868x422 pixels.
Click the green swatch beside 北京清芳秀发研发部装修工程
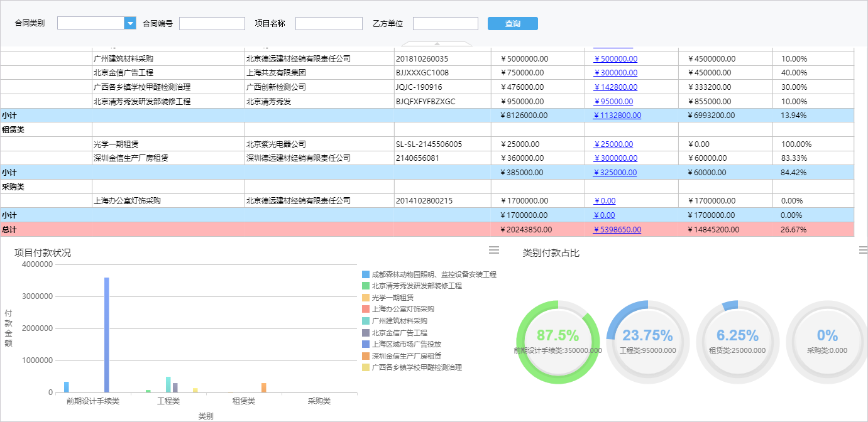pyautogui.click(x=366, y=285)
